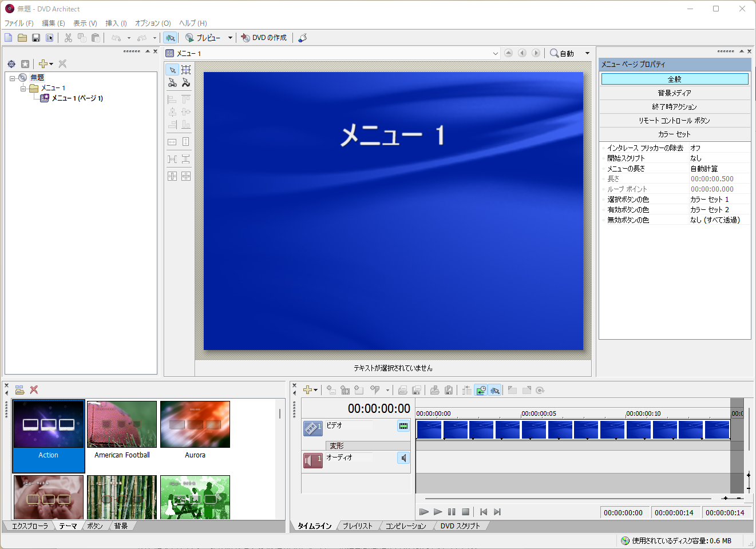Select the American Football theme thumbnail
Viewport: 756px width, 549px height.
point(121,423)
